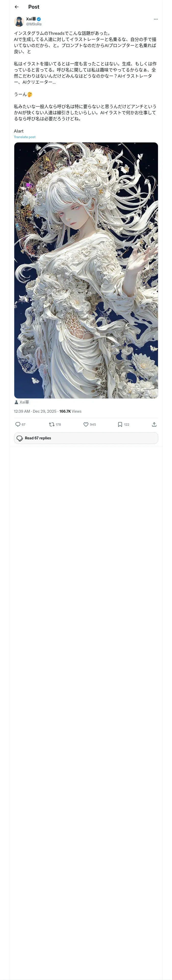This screenshot has width=172, height=980.
Task: Click the blue verified badge
Action: [x=39, y=19]
